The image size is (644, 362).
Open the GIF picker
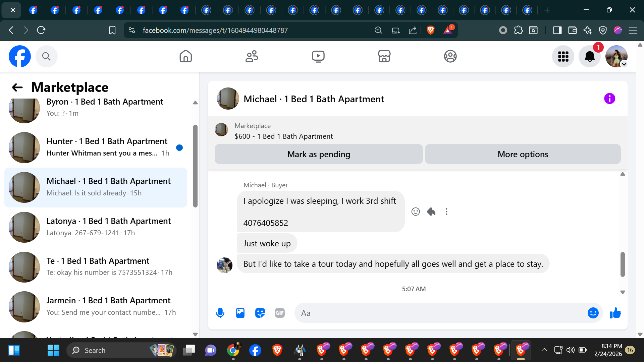(x=280, y=313)
